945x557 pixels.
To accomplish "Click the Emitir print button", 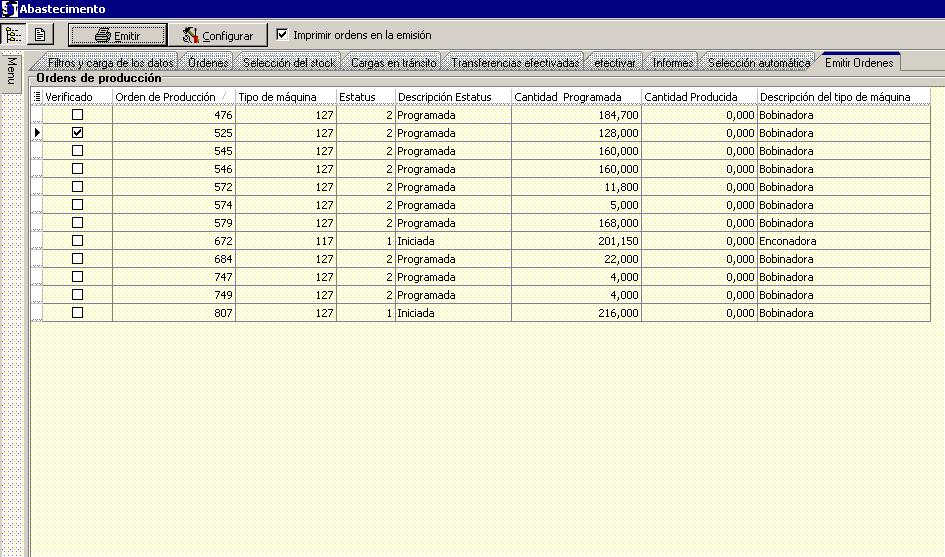I will coord(116,35).
